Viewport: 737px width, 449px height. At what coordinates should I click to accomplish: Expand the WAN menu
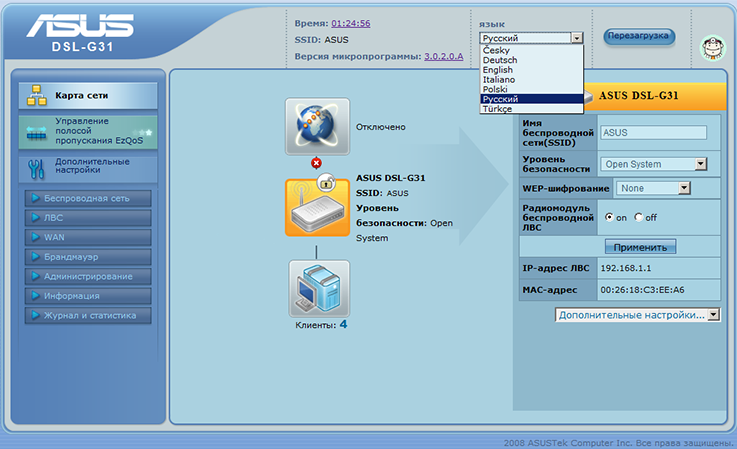(88, 237)
